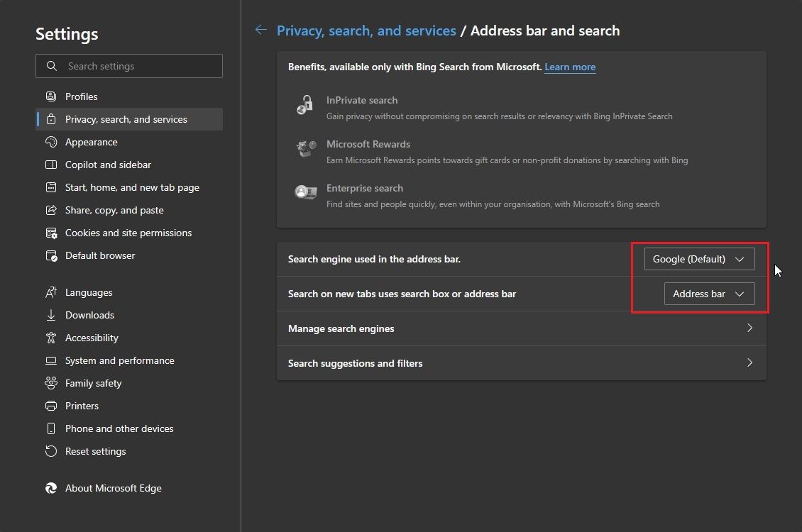Screen dimensions: 802x532
Task: Click the Languages icon
Action: click(x=51, y=292)
